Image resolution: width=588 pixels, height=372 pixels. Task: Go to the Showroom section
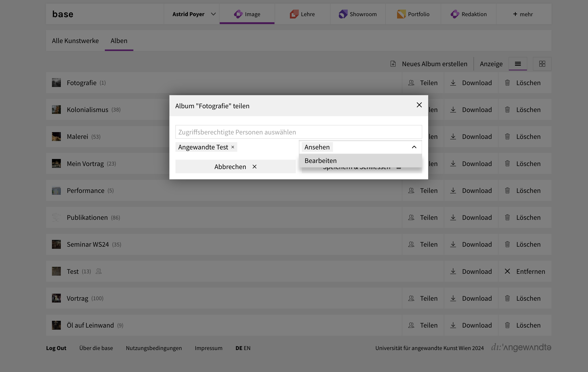pos(358,14)
